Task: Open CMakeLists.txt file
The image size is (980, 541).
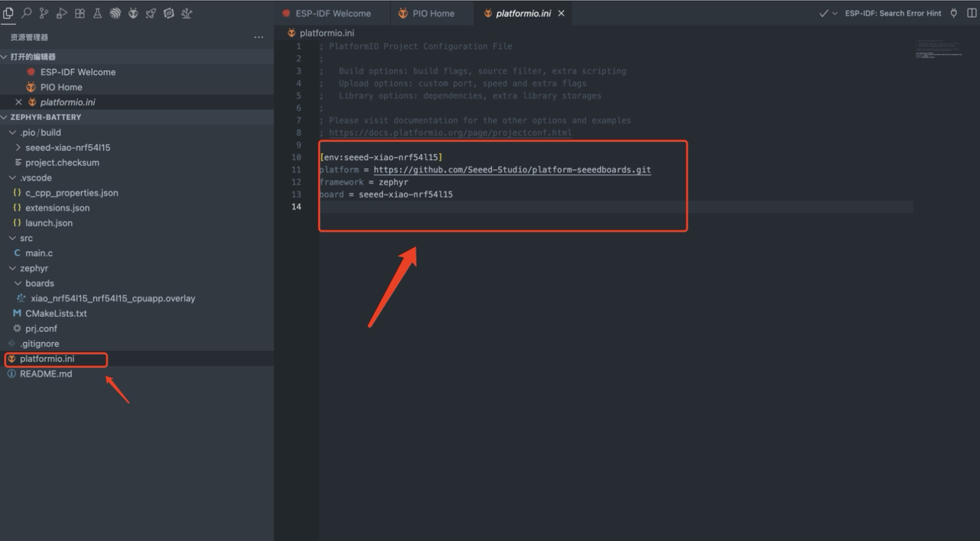Action: [136, 313]
